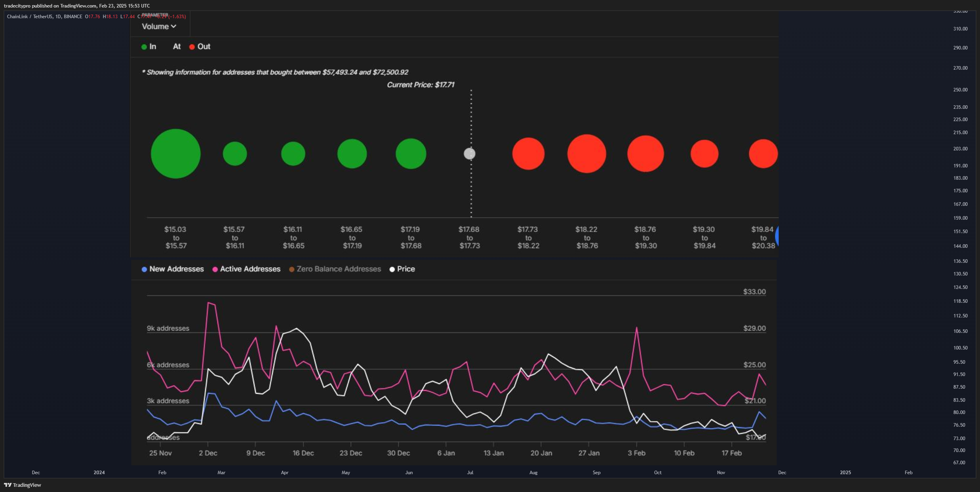Click the green bubble for $16.11 to $16.65
This screenshot has width=980, height=492.
pyautogui.click(x=293, y=154)
